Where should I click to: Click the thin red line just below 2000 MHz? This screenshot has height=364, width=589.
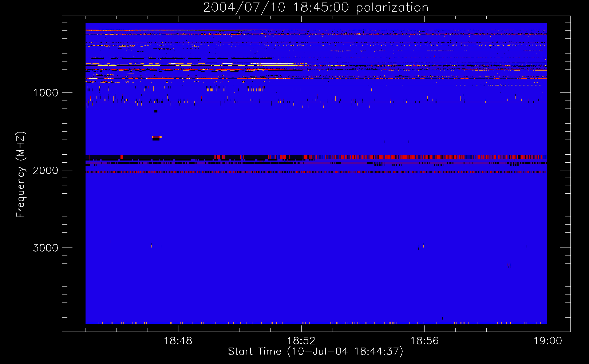click(x=316, y=172)
